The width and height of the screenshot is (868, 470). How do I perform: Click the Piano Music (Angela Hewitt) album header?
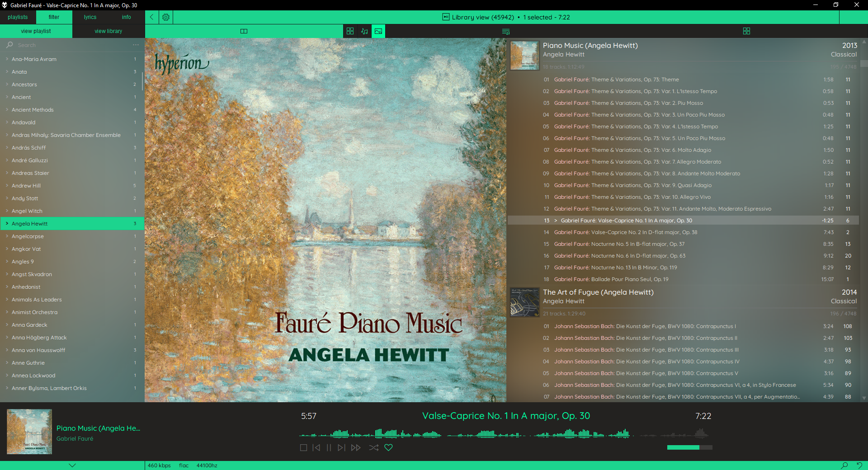click(590, 46)
